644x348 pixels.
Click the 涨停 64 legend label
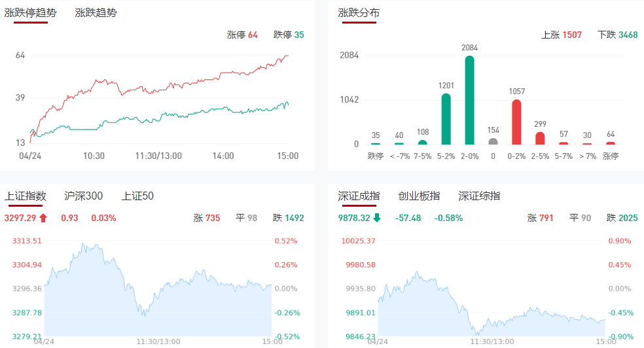pyautogui.click(x=242, y=35)
